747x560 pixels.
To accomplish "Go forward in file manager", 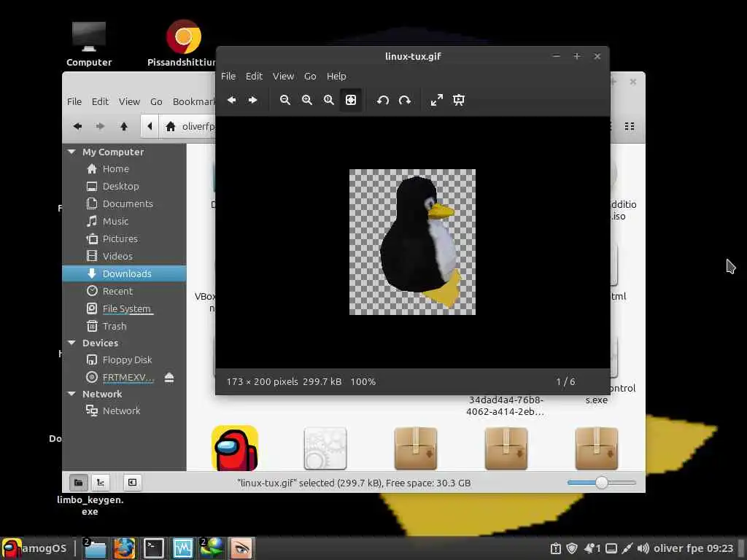I will pos(100,126).
